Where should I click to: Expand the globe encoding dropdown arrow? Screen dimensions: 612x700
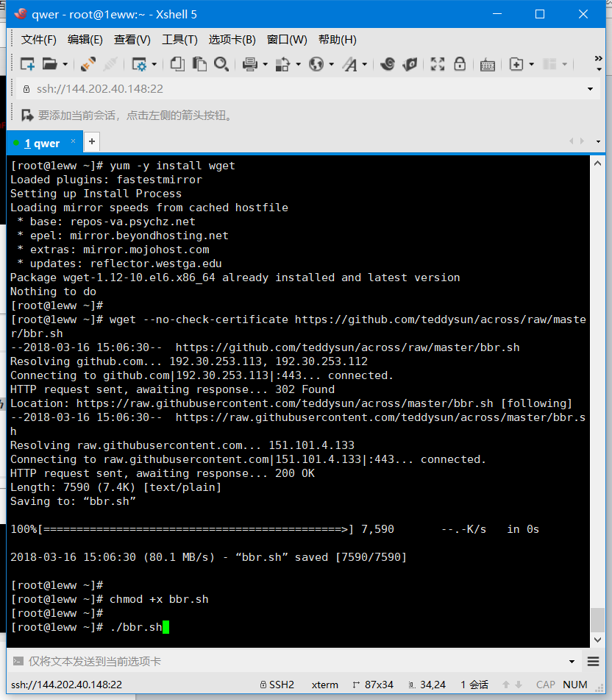click(332, 65)
